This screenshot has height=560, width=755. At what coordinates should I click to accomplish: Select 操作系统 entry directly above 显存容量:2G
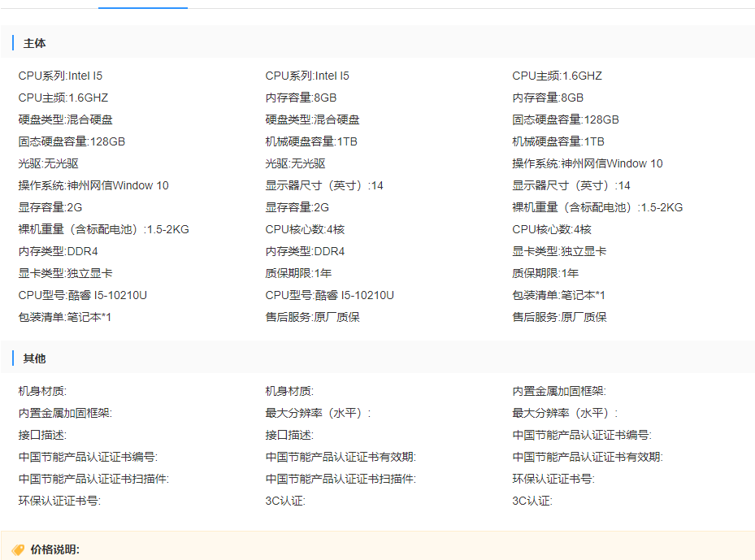point(93,185)
